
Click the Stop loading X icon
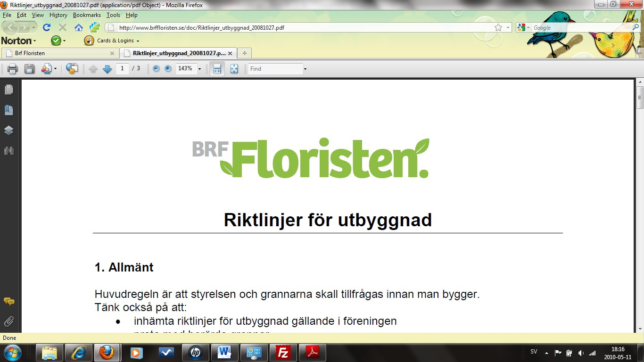62,27
